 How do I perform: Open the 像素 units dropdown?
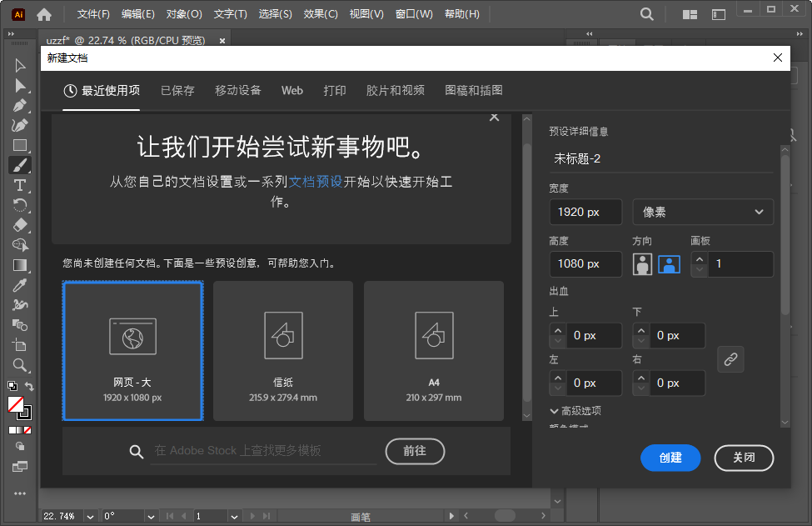click(x=702, y=212)
